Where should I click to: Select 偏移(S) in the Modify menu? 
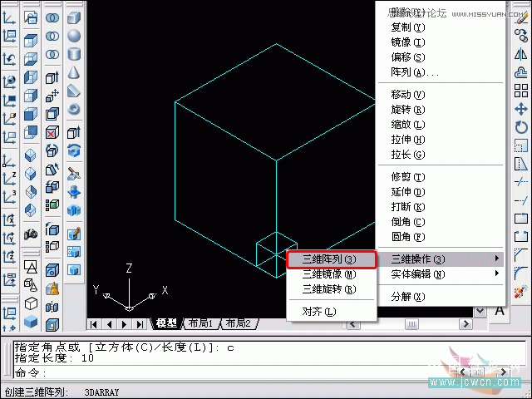coord(441,57)
